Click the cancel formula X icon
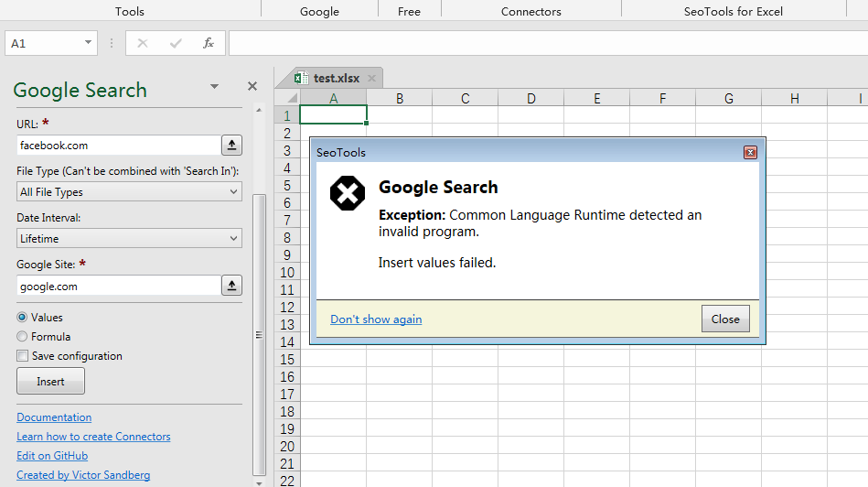The height and width of the screenshot is (487, 868). pos(143,43)
